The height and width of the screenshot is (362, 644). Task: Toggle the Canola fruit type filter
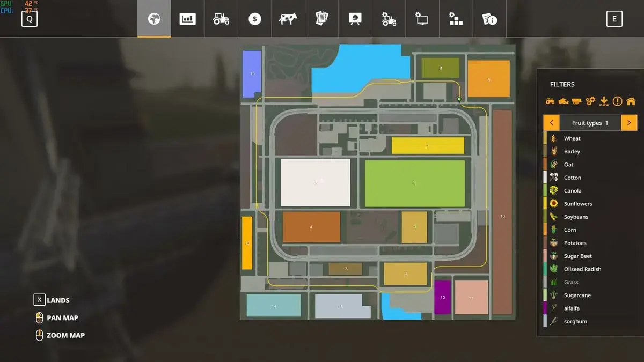coord(572,190)
